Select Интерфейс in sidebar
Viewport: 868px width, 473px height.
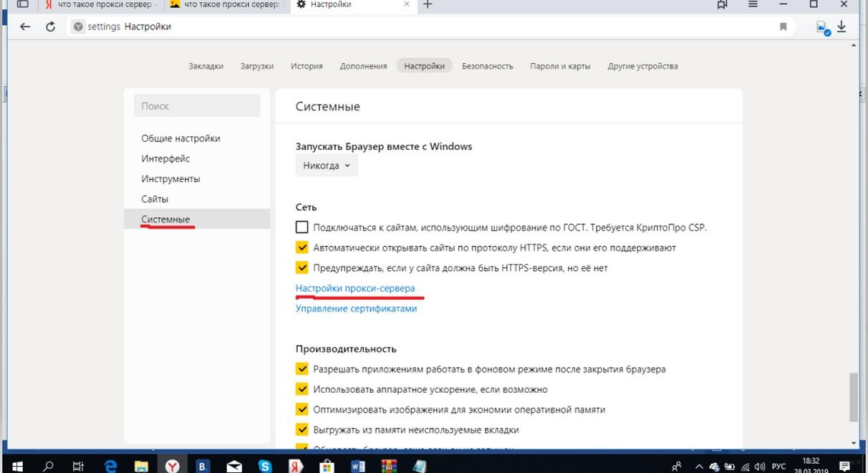pyautogui.click(x=165, y=158)
